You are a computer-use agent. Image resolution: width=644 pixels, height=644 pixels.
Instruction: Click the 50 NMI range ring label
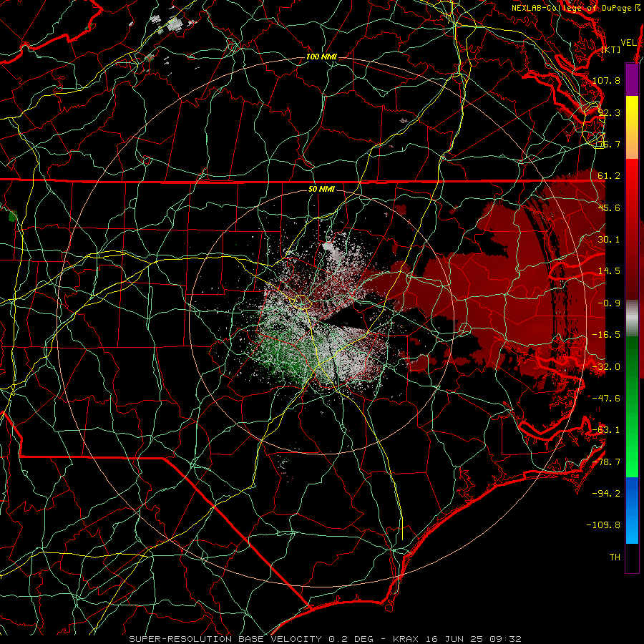(x=321, y=189)
